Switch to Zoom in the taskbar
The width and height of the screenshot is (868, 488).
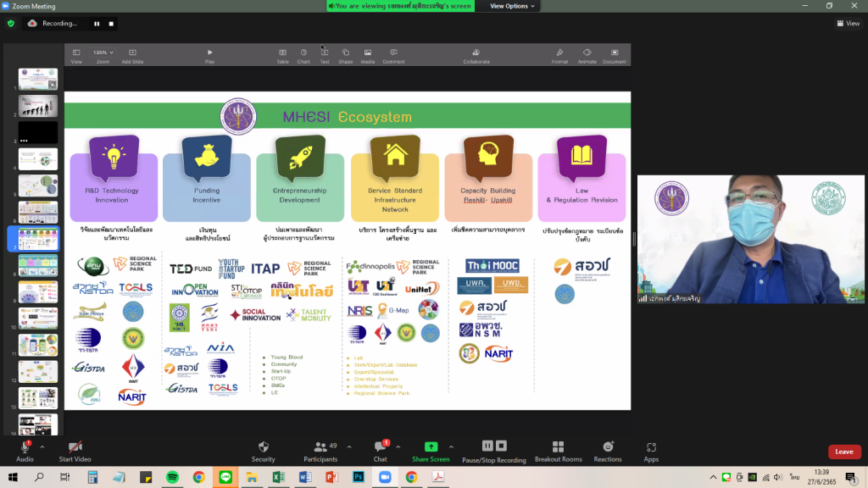click(x=385, y=477)
